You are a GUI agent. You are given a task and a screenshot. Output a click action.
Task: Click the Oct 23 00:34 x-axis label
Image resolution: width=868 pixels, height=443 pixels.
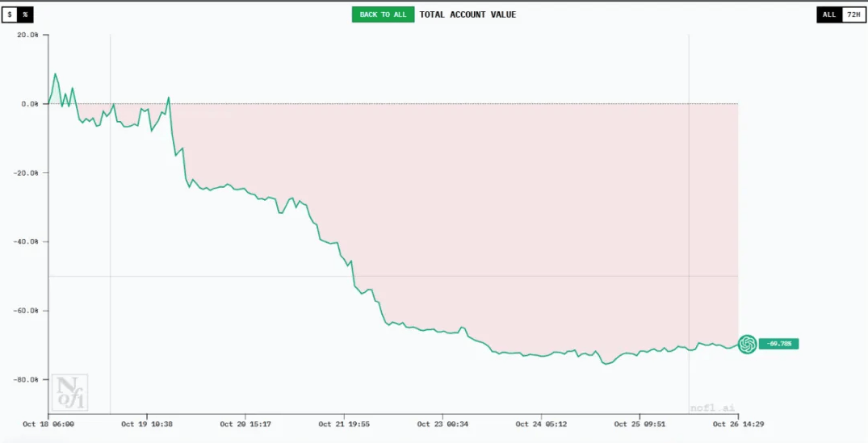[x=442, y=424]
